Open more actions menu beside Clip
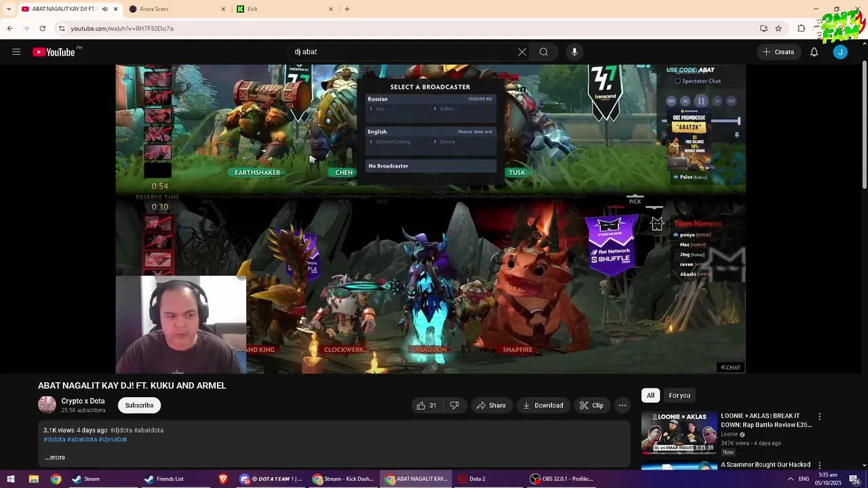This screenshot has height=488, width=868. (x=622, y=405)
